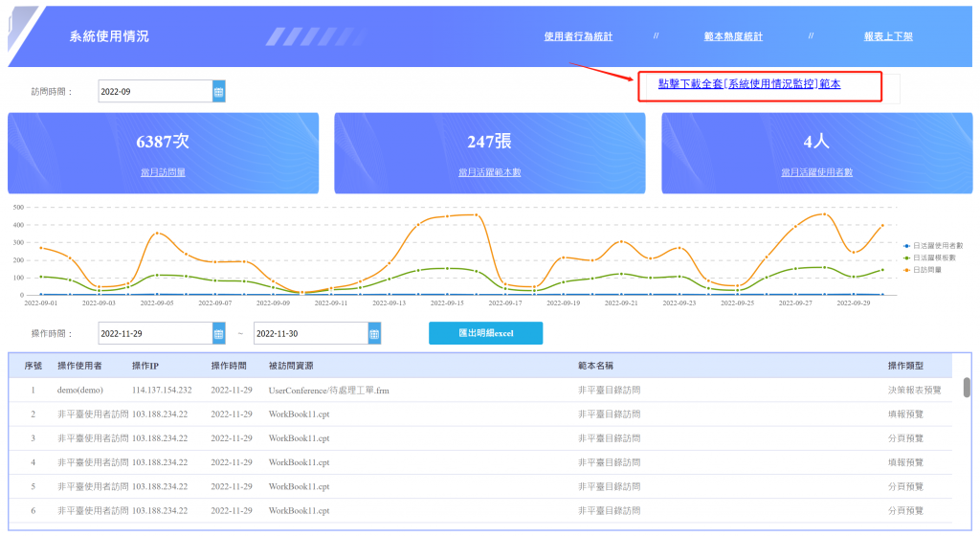The width and height of the screenshot is (980, 537).
Task: Open 範本熱度統計 link in header
Action: (733, 36)
